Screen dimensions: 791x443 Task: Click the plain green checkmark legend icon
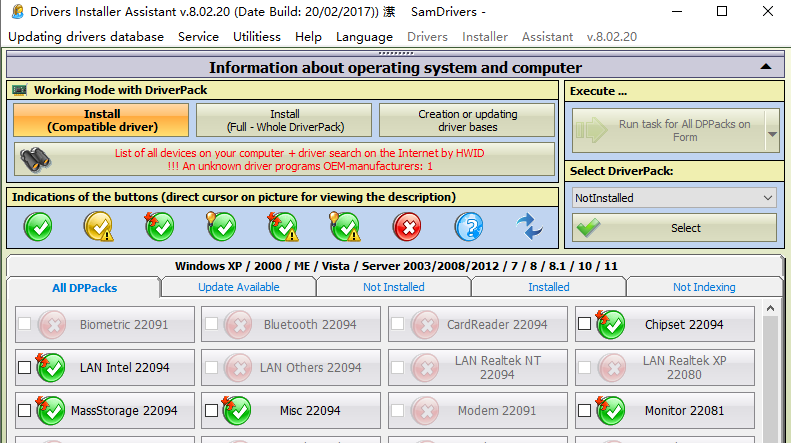point(37,227)
